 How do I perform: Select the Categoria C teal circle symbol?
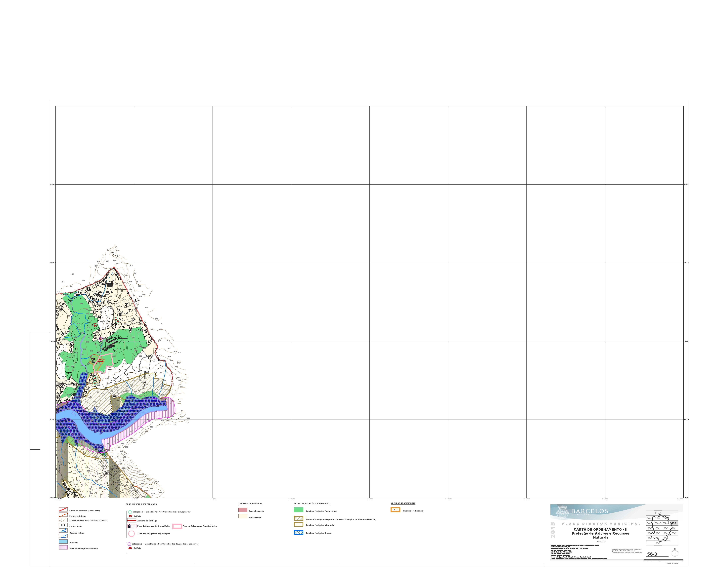[130, 512]
